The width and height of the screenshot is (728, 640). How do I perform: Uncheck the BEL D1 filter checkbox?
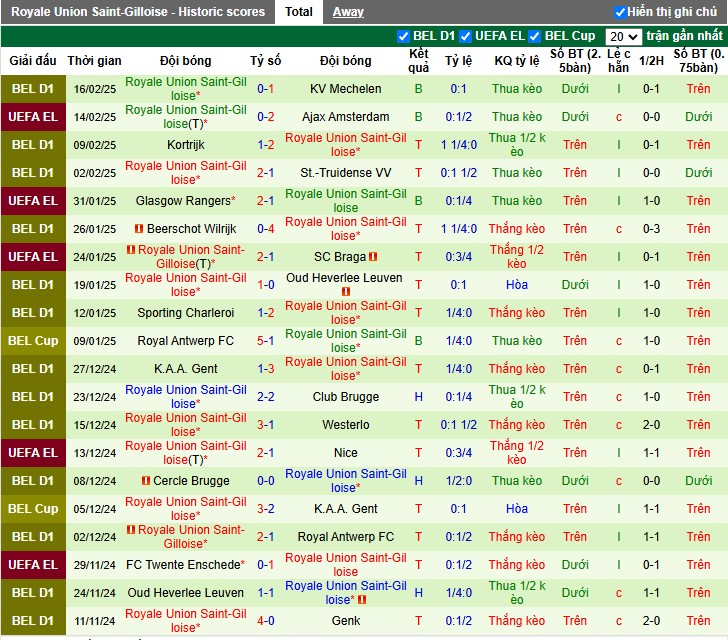pyautogui.click(x=403, y=36)
